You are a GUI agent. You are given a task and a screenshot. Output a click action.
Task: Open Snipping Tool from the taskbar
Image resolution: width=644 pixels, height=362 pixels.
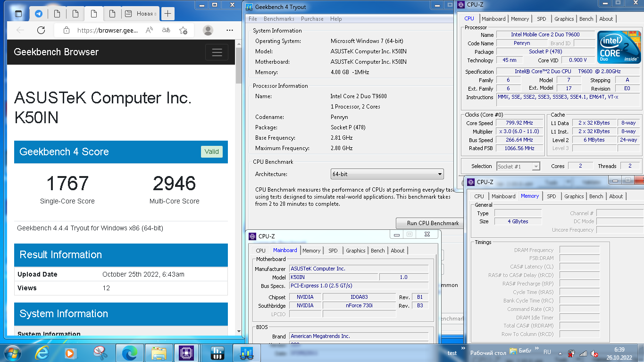pyautogui.click(x=100, y=353)
